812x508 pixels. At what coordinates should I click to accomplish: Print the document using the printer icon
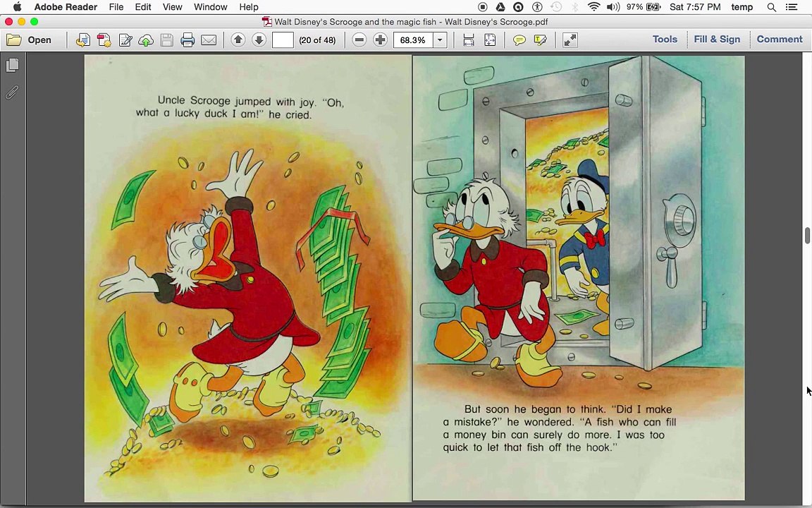tap(187, 40)
